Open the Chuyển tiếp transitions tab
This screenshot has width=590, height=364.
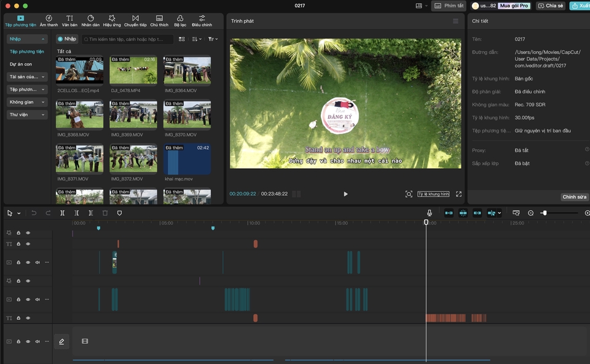tap(135, 21)
